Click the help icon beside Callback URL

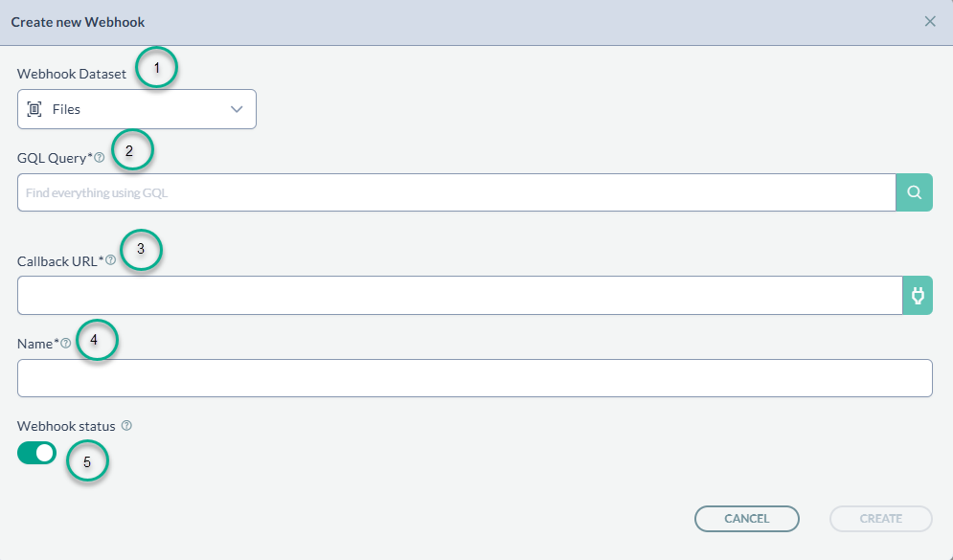tap(110, 259)
